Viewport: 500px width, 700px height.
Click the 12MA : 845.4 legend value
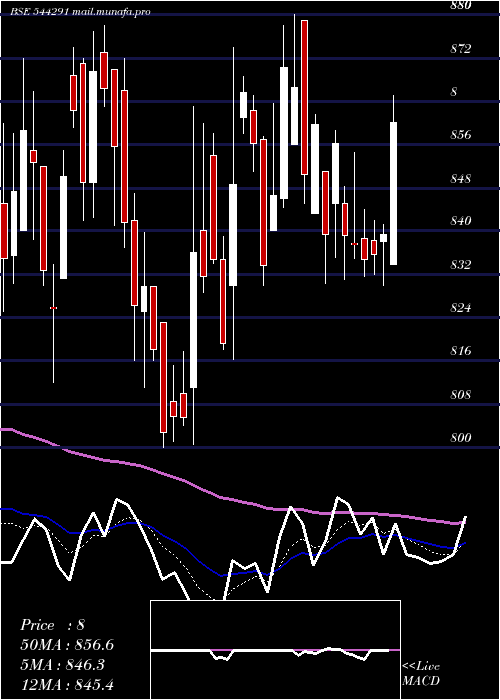point(67,684)
